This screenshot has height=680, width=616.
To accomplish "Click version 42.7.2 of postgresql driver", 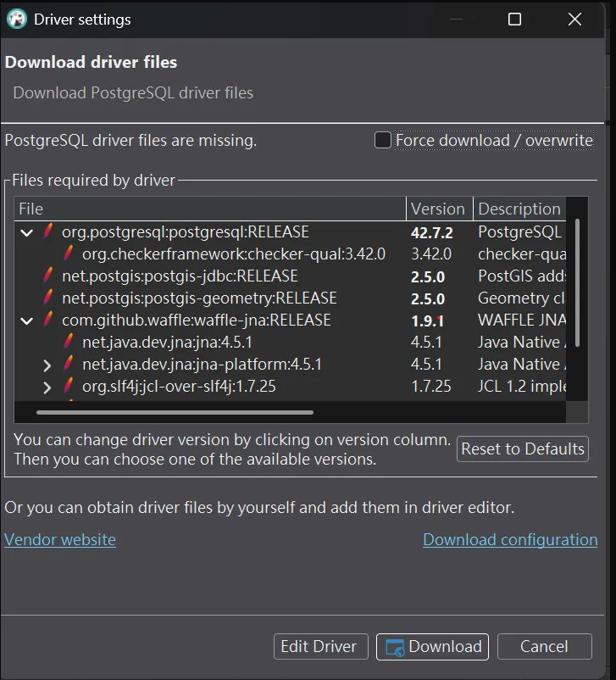I will [432, 233].
